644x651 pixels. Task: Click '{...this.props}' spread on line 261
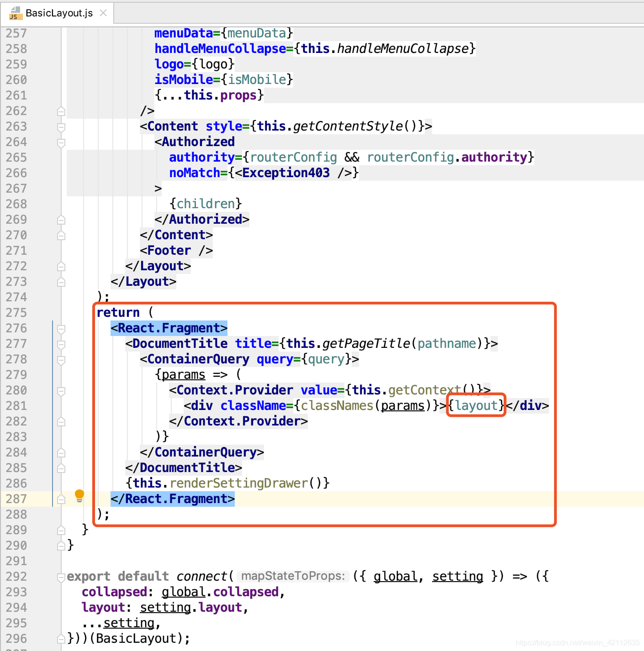209,95
